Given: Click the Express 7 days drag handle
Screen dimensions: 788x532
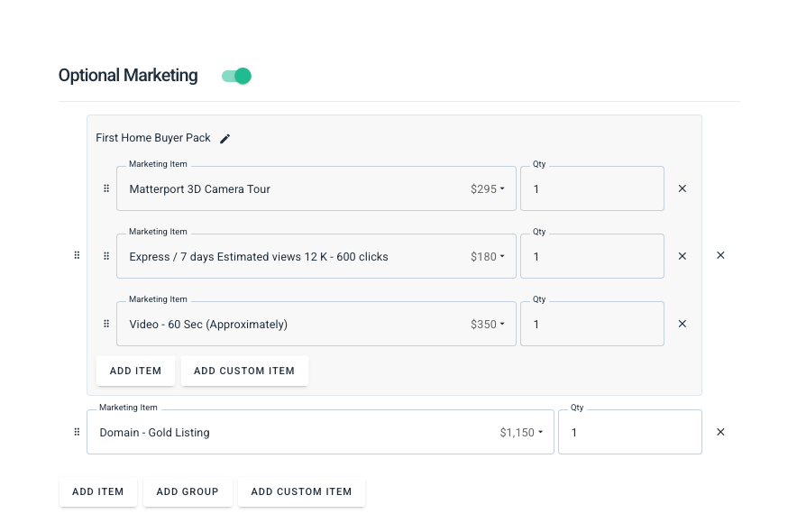Looking at the screenshot, I should 106,256.
